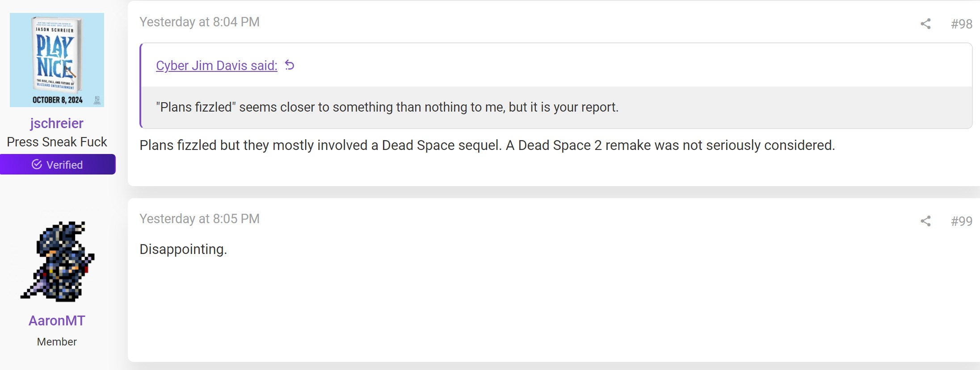Open AaronMT's pixel-art avatar
The width and height of the screenshot is (980, 370).
point(57,261)
